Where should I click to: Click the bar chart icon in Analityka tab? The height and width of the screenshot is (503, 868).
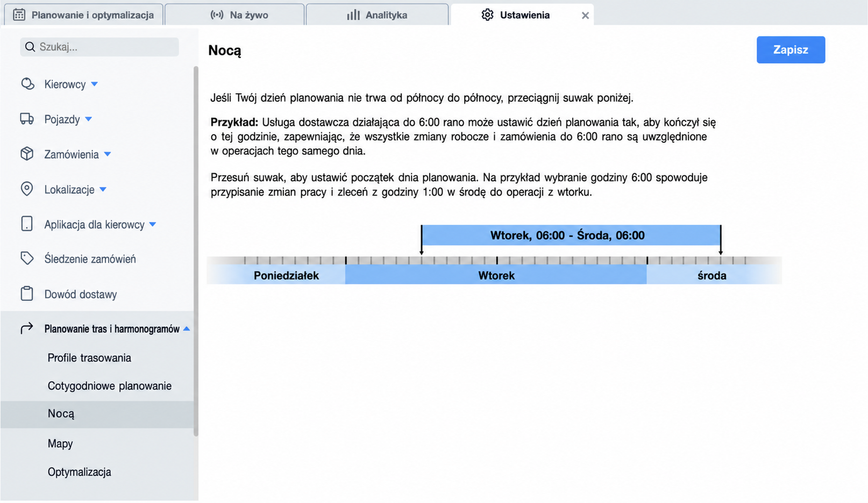(x=353, y=15)
